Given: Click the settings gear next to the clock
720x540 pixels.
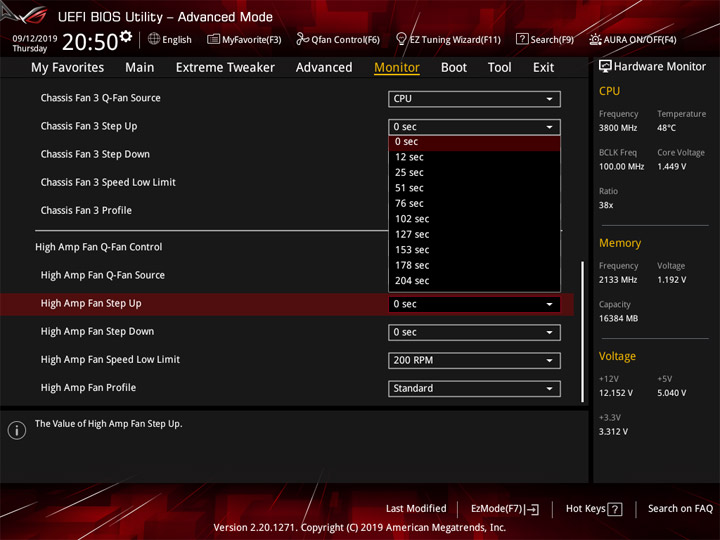Looking at the screenshot, I should pos(126,36).
